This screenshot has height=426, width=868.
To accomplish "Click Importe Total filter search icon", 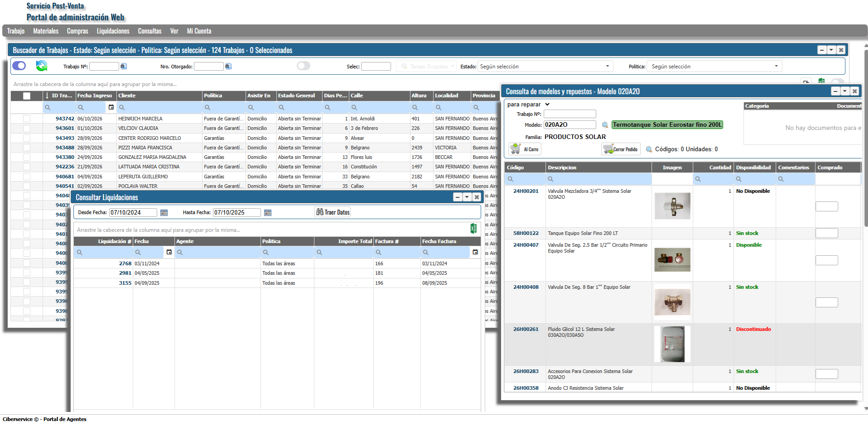I will (x=319, y=253).
